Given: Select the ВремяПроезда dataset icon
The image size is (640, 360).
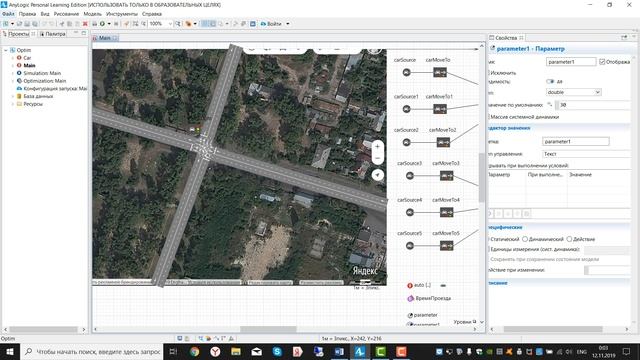Looking at the screenshot, I should 410,298.
